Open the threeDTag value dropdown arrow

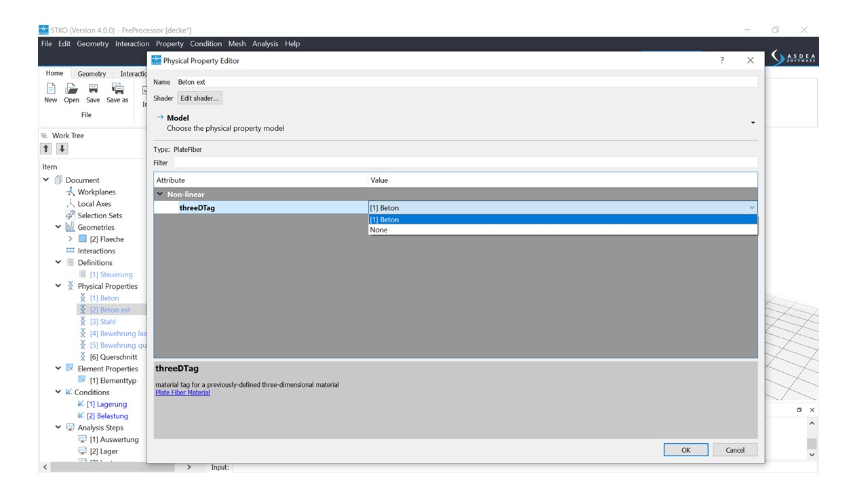[x=751, y=208]
